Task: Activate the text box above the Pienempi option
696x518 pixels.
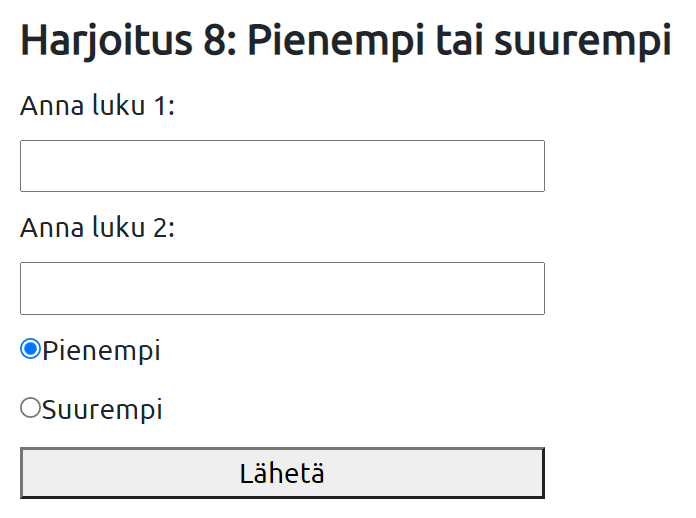Action: [282, 288]
